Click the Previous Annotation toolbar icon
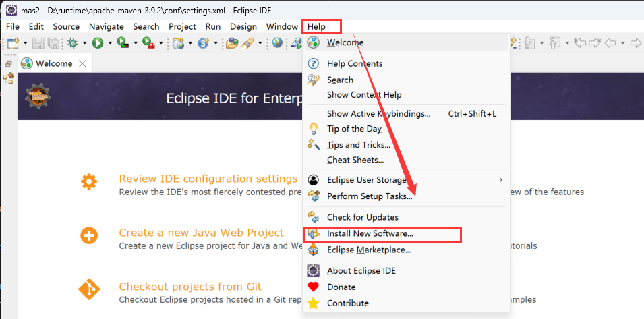Screen dimensions: 644x319 (555, 42)
